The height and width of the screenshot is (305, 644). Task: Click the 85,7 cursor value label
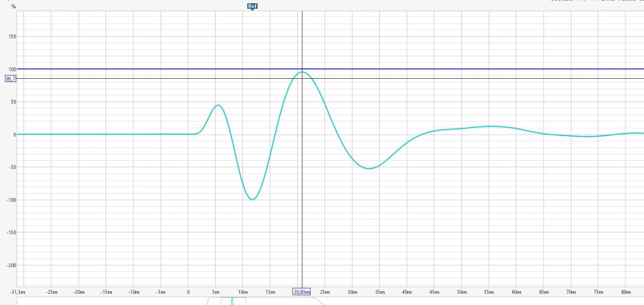10,78
